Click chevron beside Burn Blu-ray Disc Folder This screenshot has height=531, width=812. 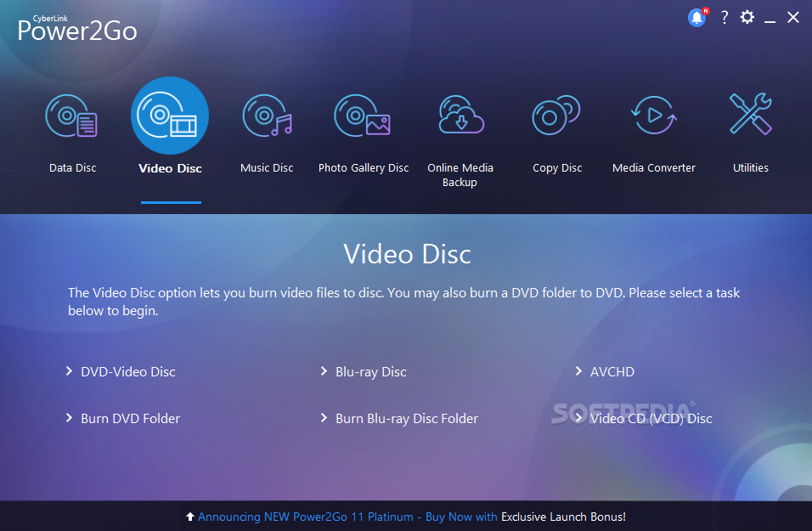pos(324,417)
